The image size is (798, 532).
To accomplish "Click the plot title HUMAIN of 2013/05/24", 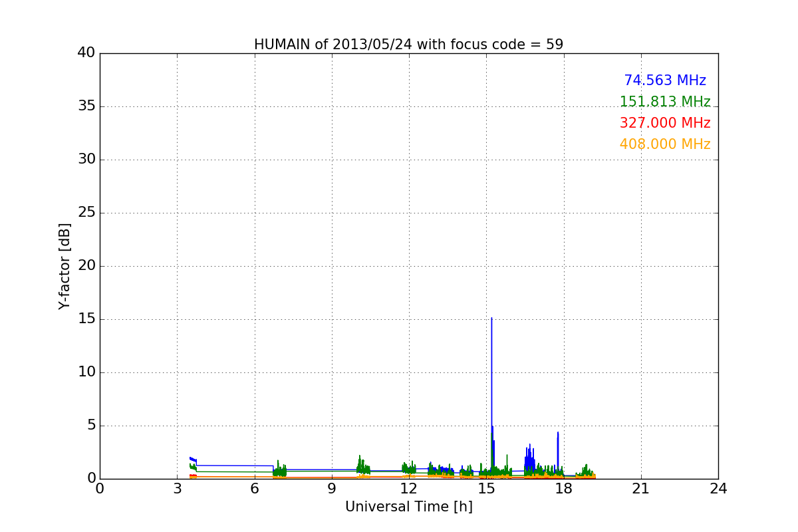I will 408,45.
